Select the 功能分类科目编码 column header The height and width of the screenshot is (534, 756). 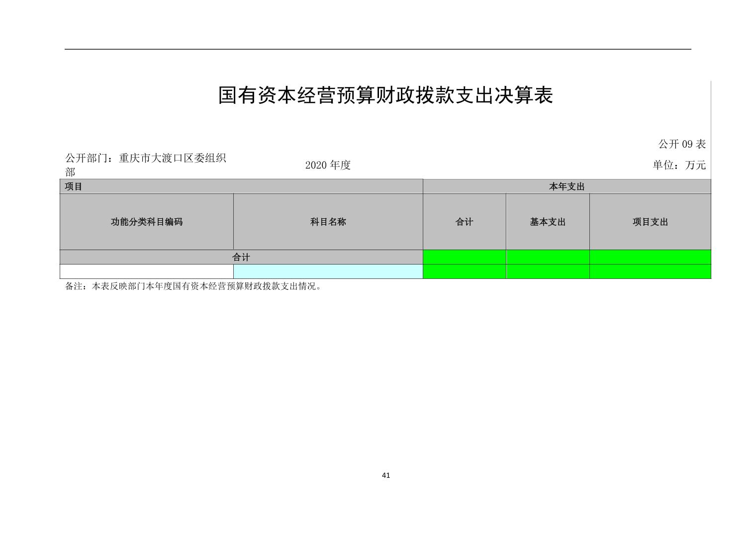coord(146,222)
